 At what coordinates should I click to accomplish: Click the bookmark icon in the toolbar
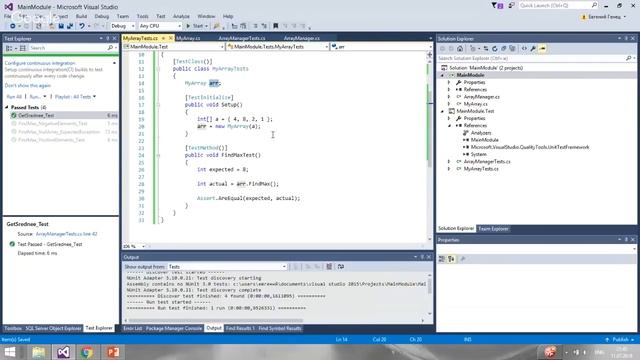tap(276, 26)
